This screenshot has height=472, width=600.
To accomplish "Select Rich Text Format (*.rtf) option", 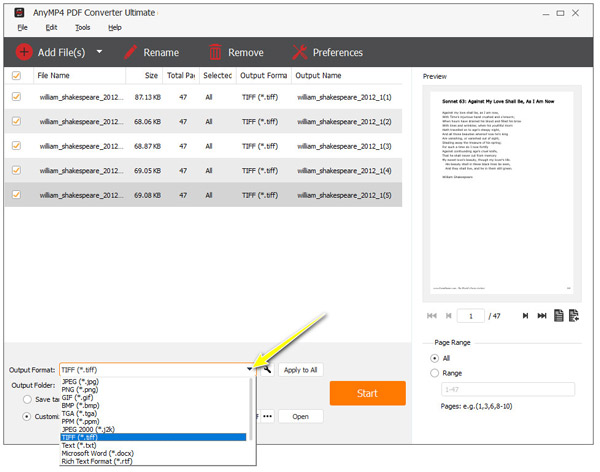I will [153, 462].
